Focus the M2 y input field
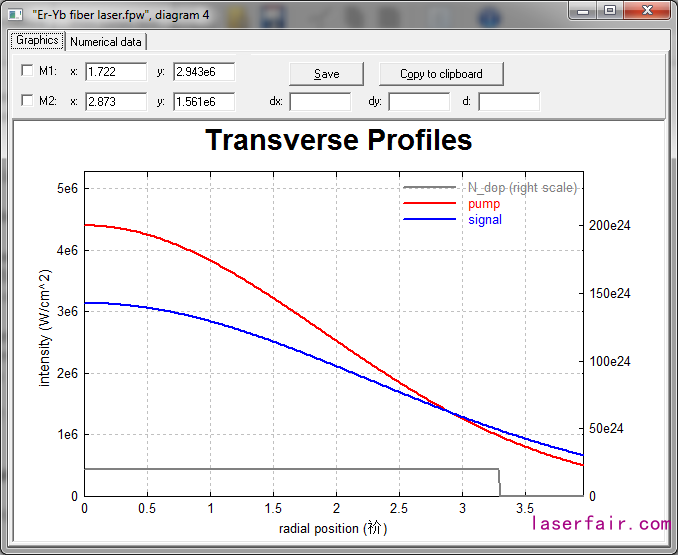 [x=204, y=101]
